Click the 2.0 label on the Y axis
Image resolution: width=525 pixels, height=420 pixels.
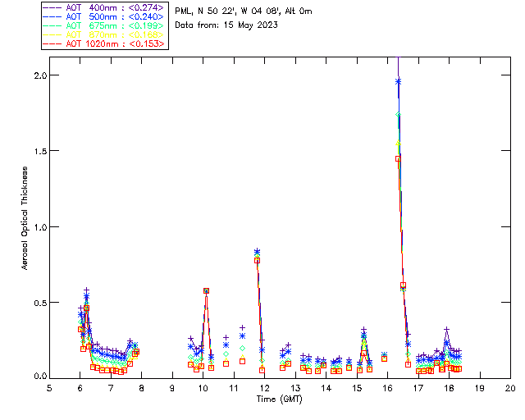pos(39,75)
